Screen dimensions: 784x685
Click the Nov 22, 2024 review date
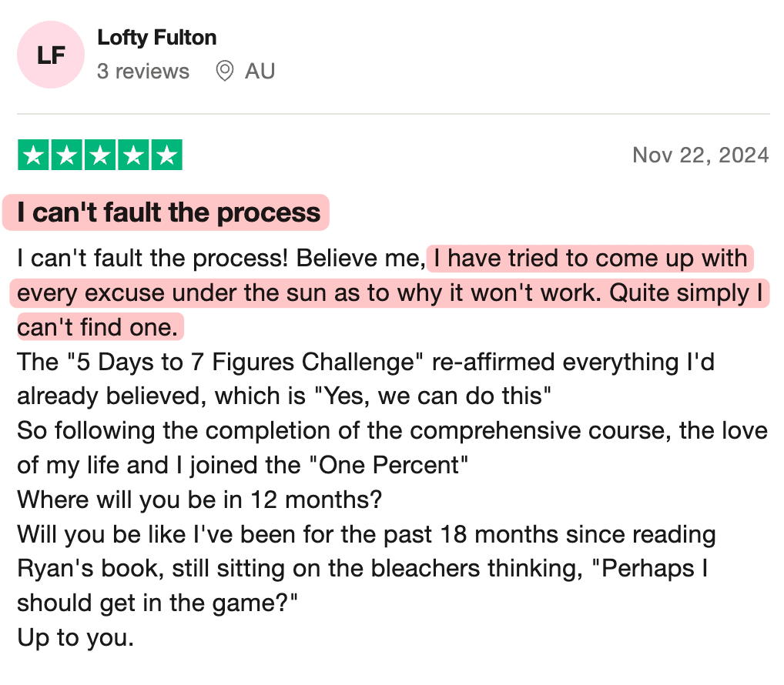(x=700, y=155)
